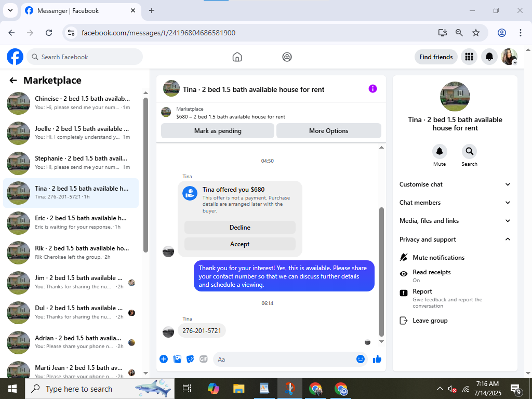Open the Adrian conversation
532x399 pixels.
(71, 342)
